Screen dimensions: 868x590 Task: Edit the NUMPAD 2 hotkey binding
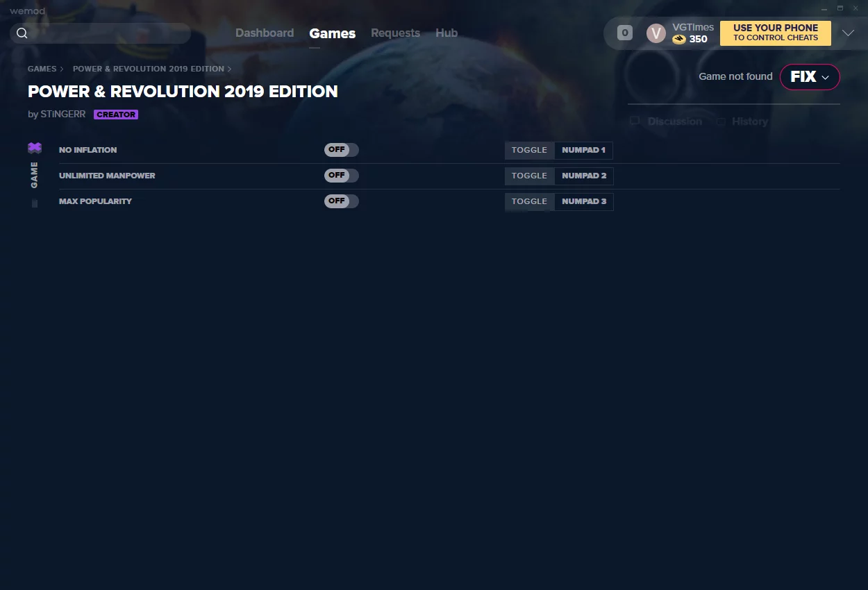(584, 176)
